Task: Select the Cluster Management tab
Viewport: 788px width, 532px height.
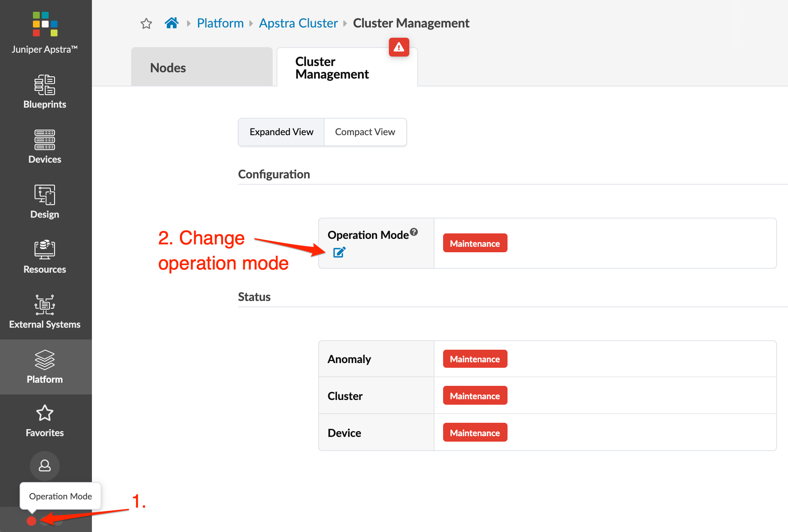Action: (332, 68)
